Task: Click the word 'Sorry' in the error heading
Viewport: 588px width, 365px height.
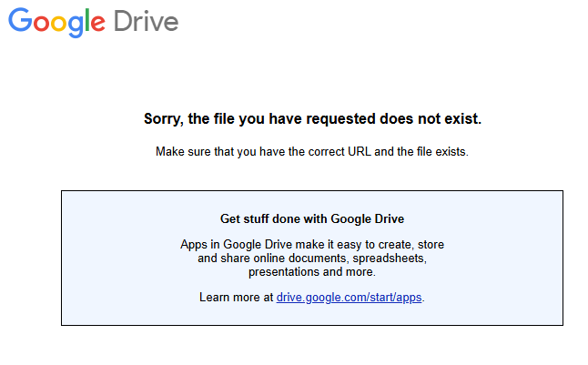Action: pos(163,119)
